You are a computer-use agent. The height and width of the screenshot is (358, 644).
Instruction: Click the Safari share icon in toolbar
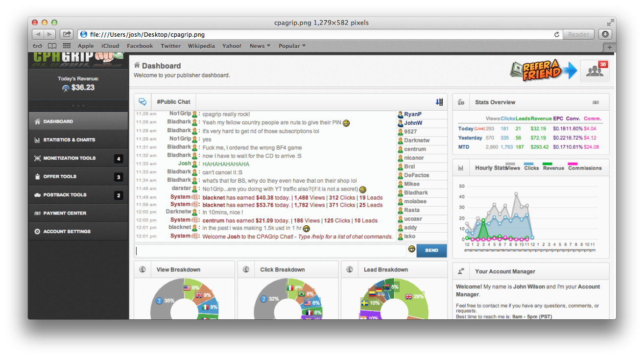[66, 34]
